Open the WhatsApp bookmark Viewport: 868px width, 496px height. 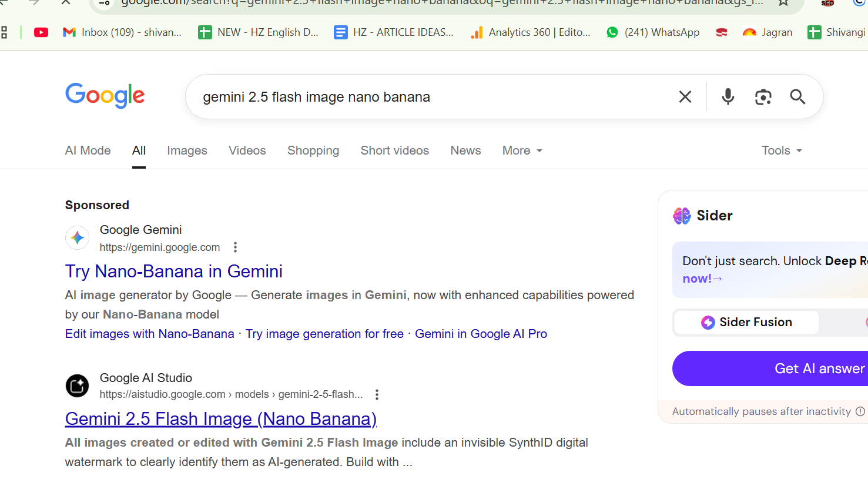pyautogui.click(x=653, y=32)
